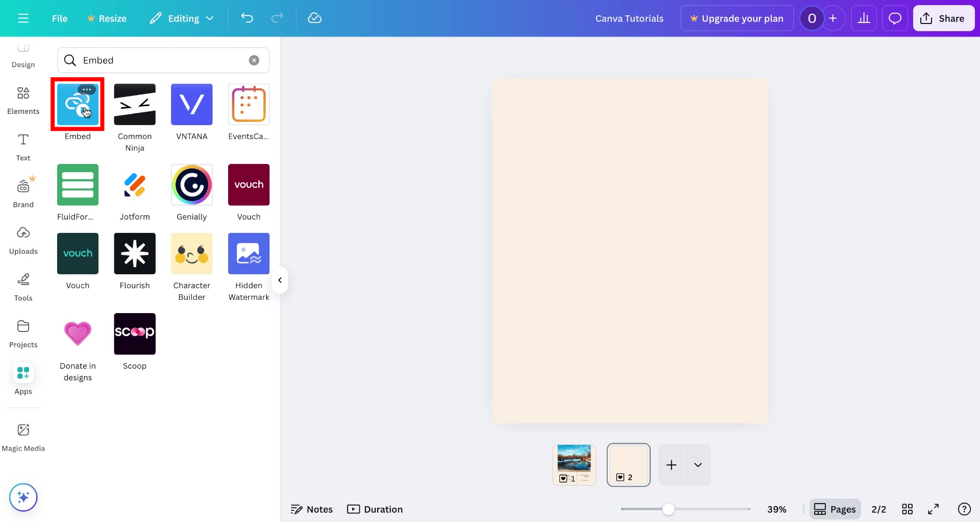980x522 pixels.
Task: Open the Genially integration
Action: (x=191, y=184)
